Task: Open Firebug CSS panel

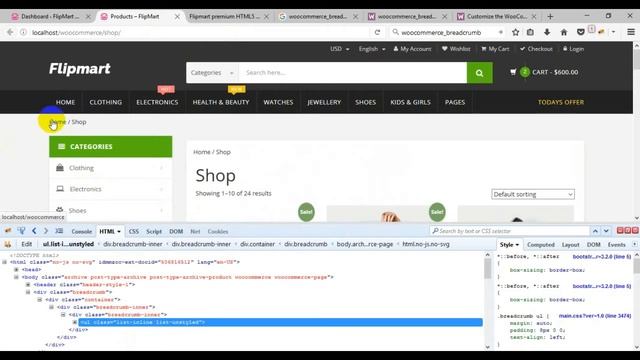Action: click(133, 231)
